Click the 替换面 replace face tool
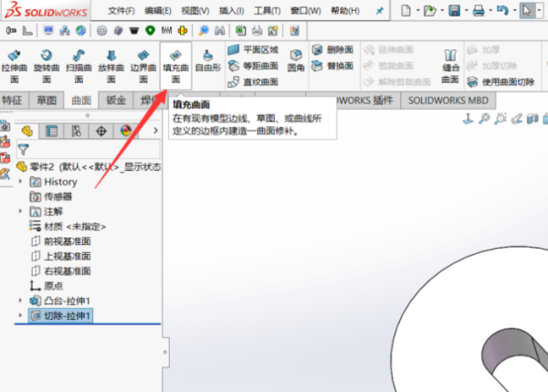The image size is (548, 392). (x=332, y=66)
